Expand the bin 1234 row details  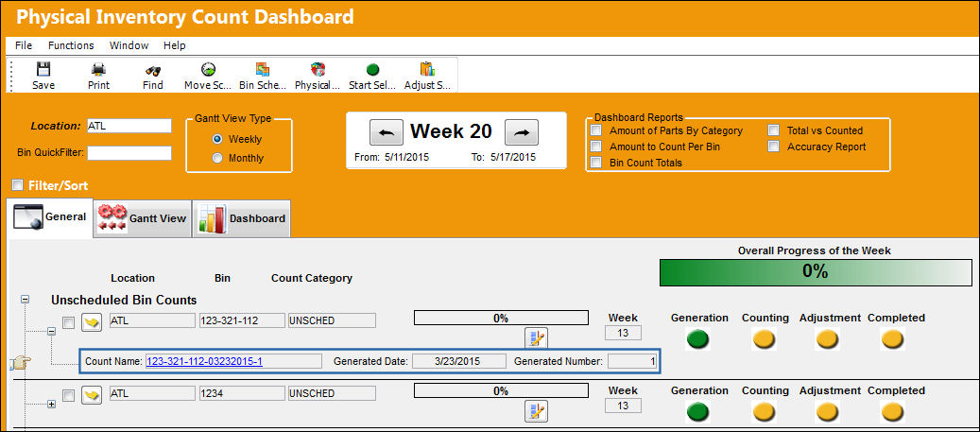click(52, 404)
